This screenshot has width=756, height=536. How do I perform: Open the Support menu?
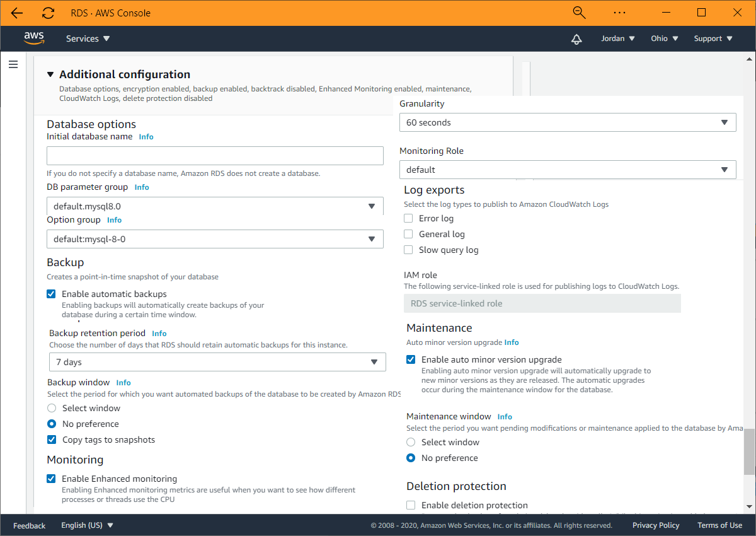713,38
